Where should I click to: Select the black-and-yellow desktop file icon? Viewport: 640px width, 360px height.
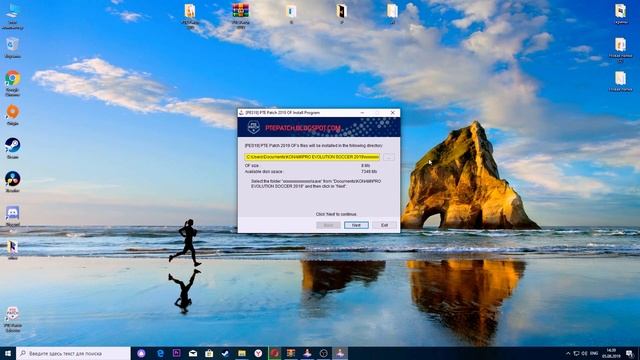[x=342, y=13]
